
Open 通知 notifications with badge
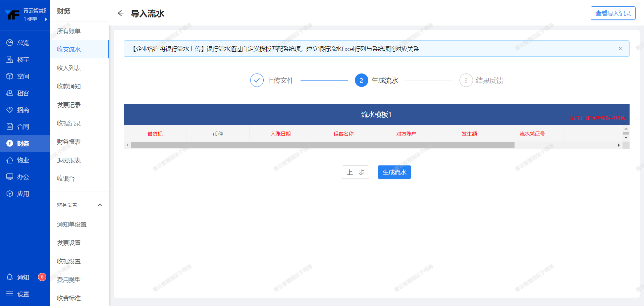click(23, 277)
